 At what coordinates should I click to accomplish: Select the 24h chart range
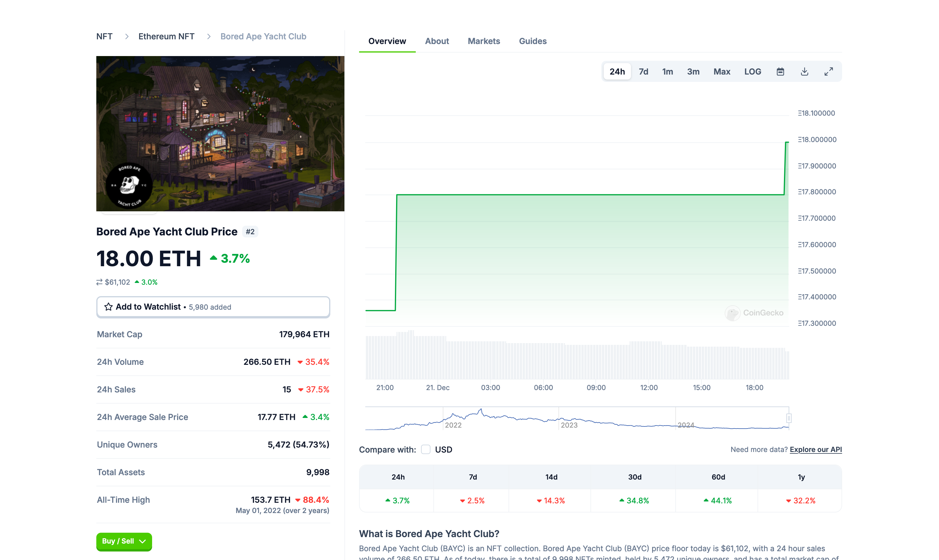(617, 72)
